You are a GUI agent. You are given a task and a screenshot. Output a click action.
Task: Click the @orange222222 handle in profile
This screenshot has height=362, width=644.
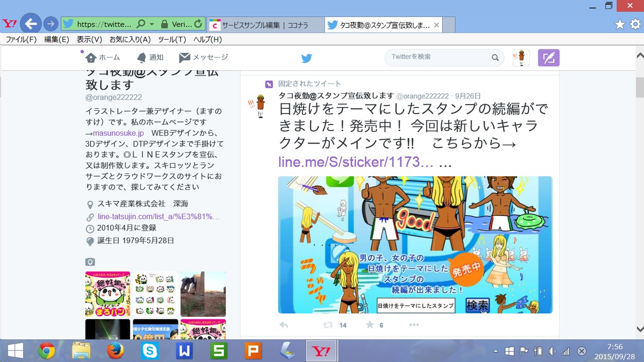(x=113, y=98)
